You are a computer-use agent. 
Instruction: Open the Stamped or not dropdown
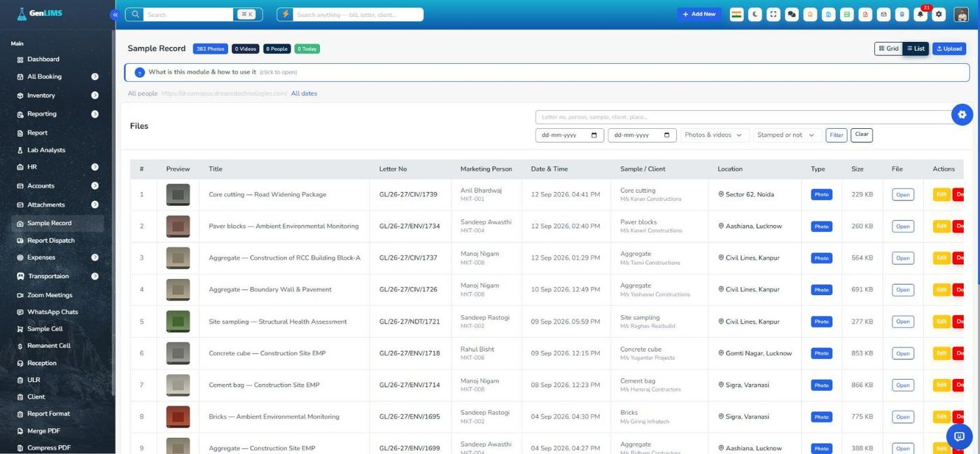pos(787,135)
